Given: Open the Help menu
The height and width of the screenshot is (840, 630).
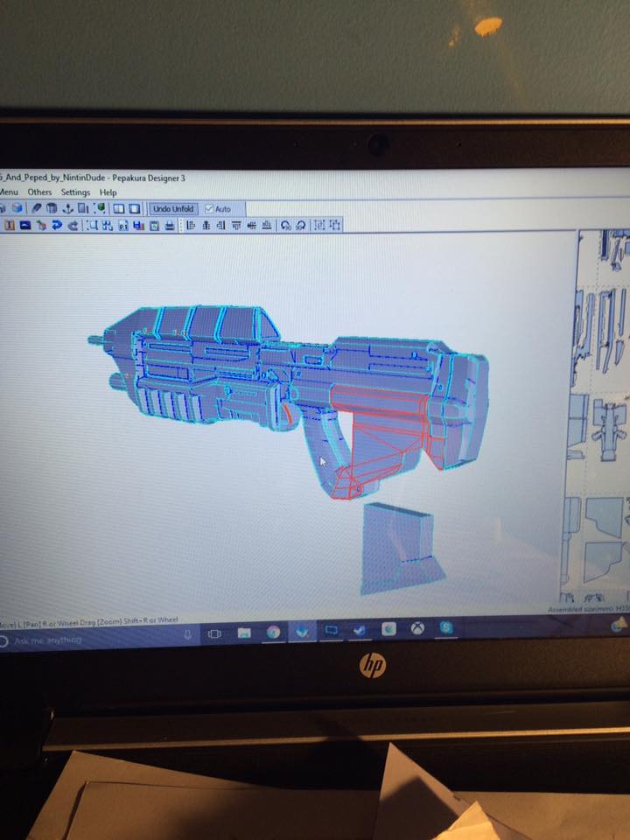Looking at the screenshot, I should pos(108,192).
